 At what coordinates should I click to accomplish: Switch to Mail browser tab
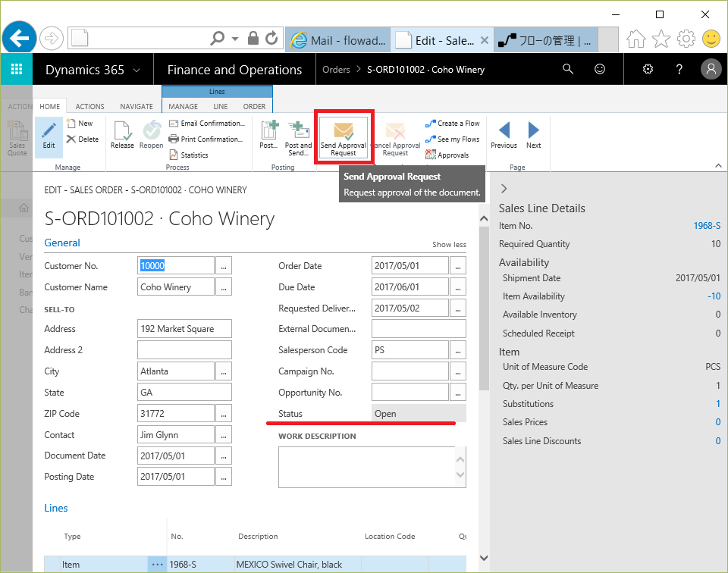[x=338, y=40]
